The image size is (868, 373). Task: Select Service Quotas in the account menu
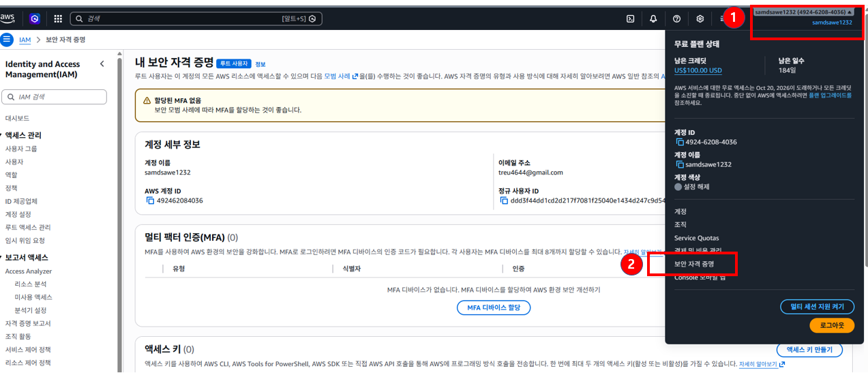pos(695,238)
